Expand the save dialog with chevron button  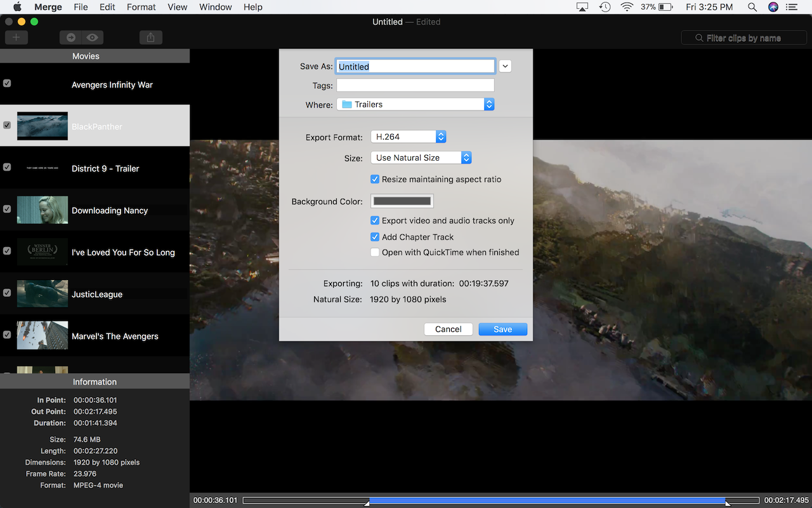(505, 66)
